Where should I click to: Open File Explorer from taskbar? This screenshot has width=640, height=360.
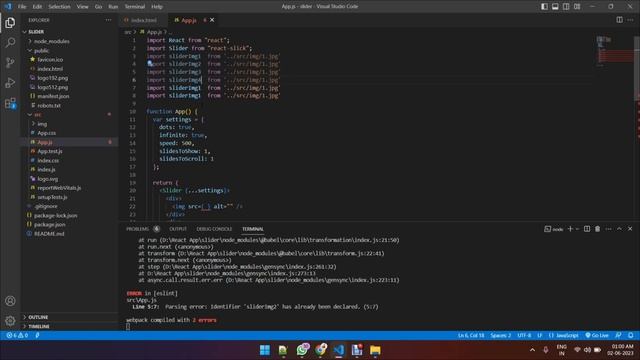click(376, 350)
